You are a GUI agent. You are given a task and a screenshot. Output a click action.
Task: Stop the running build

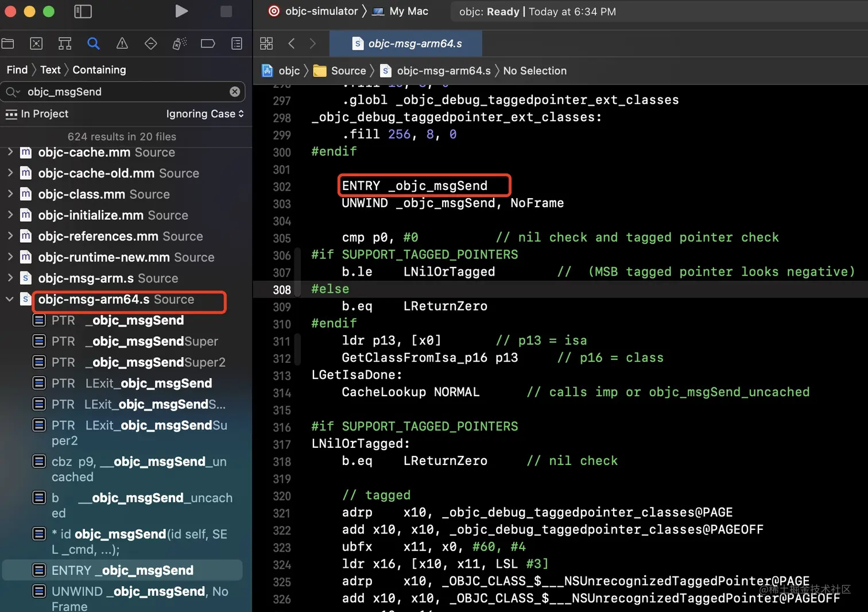click(x=226, y=11)
